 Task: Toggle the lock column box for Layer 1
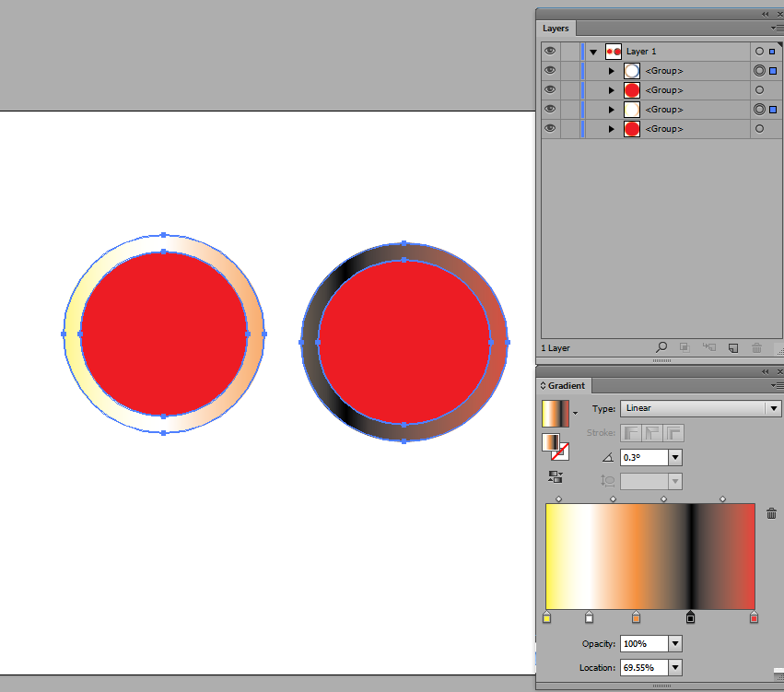coord(570,52)
